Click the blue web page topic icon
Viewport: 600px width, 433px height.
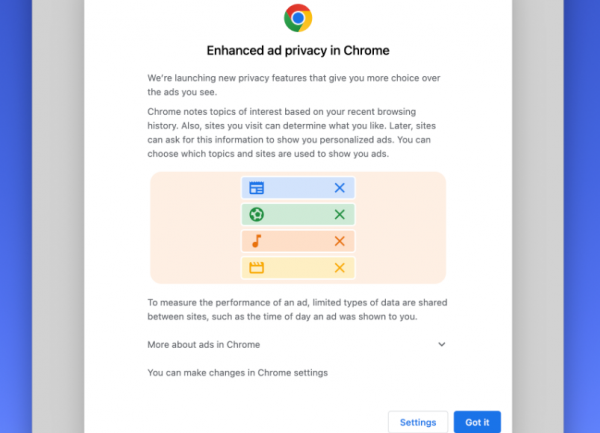[x=257, y=188]
